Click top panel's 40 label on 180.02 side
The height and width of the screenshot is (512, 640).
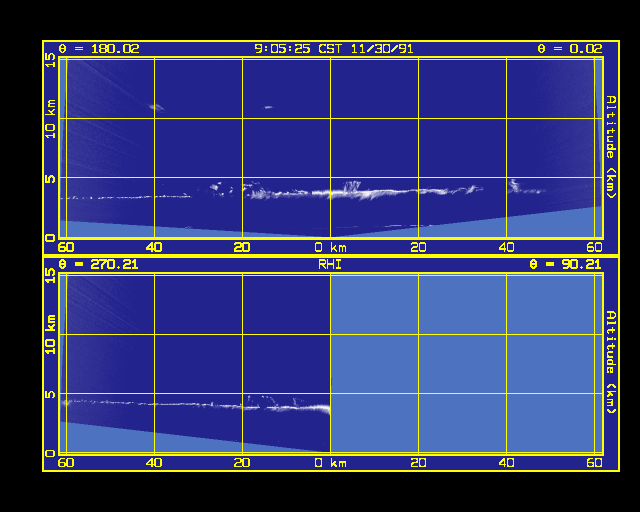point(154,247)
